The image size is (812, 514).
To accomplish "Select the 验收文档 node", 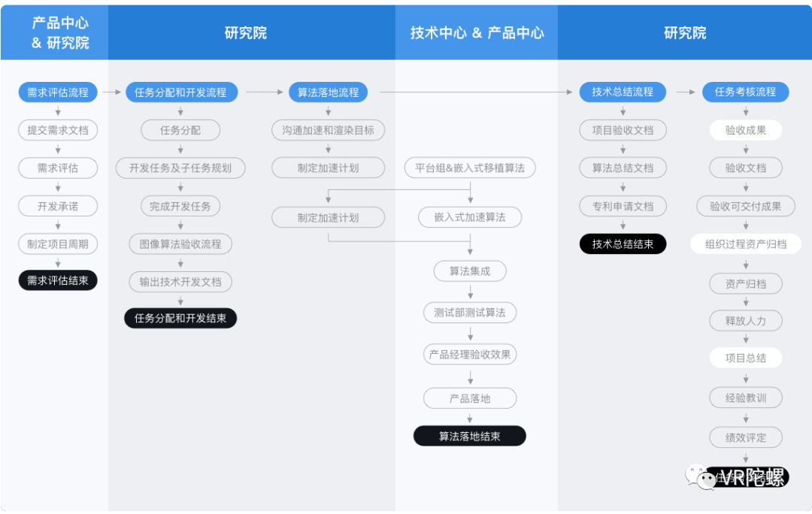I will 746,168.
